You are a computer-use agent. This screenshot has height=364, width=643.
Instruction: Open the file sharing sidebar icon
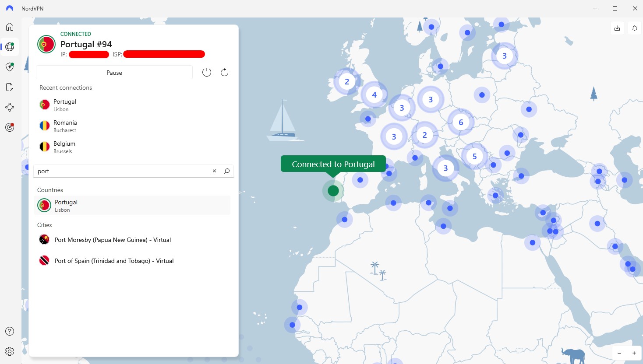(x=10, y=87)
